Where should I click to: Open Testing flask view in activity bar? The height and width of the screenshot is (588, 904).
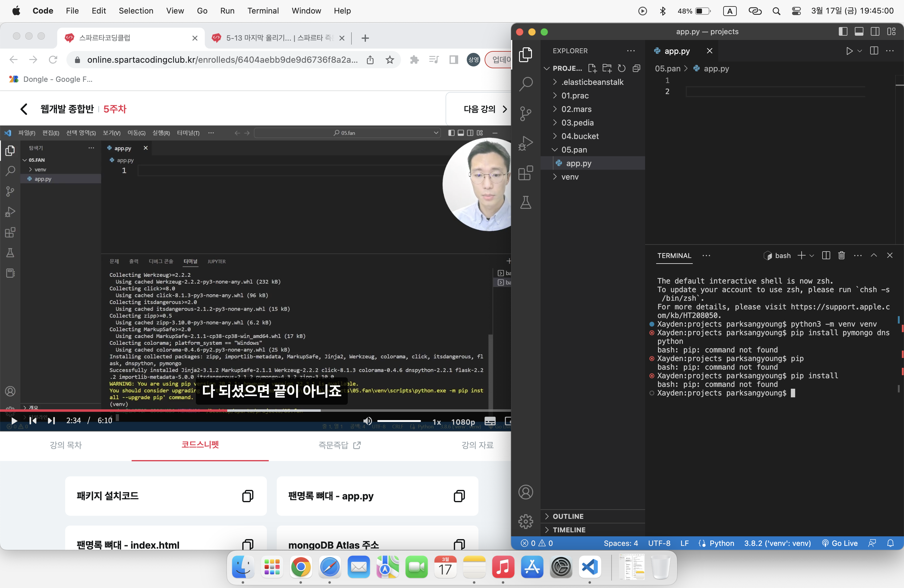click(x=526, y=202)
